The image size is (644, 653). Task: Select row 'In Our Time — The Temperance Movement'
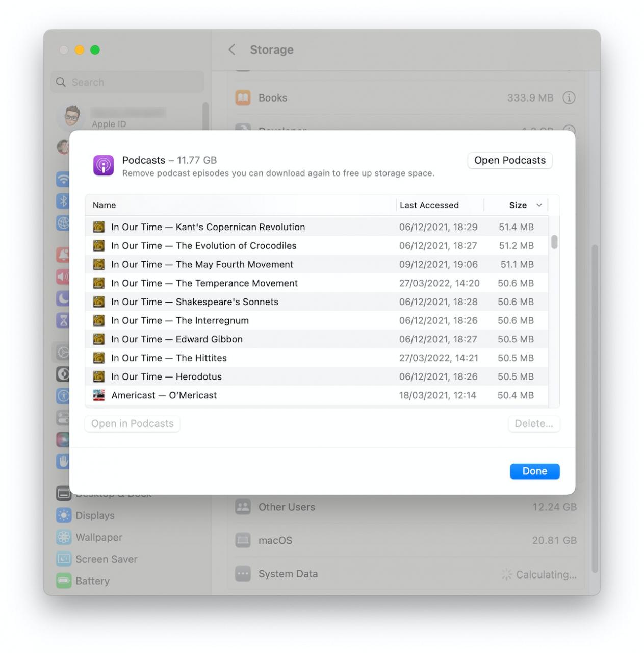[x=317, y=283]
